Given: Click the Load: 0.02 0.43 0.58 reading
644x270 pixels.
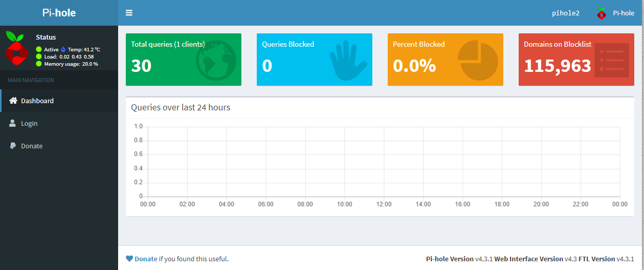Looking at the screenshot, I should (x=69, y=56).
